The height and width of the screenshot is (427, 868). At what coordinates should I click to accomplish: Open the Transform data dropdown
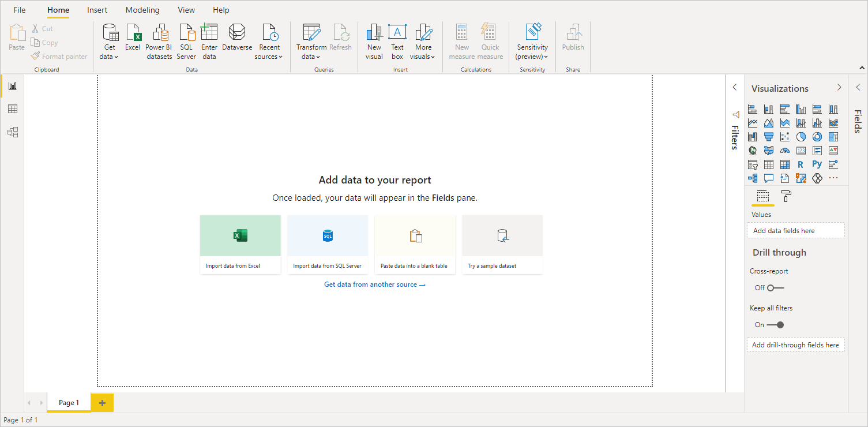click(x=311, y=42)
